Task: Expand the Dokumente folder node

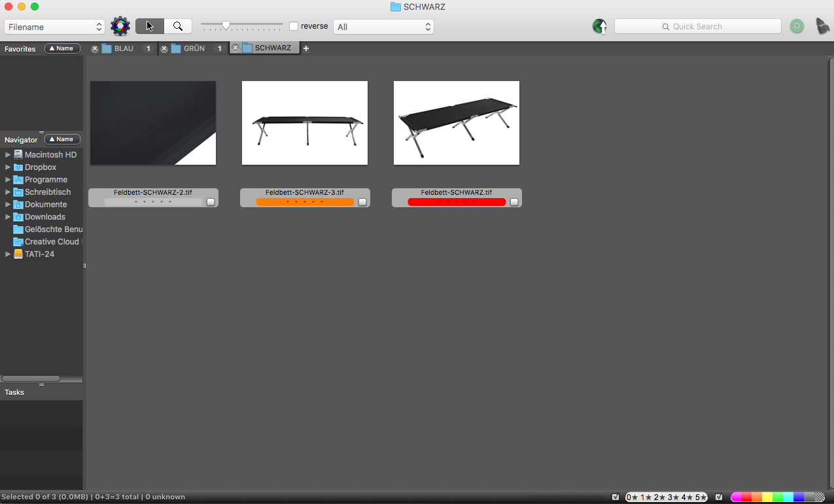Action: click(8, 205)
